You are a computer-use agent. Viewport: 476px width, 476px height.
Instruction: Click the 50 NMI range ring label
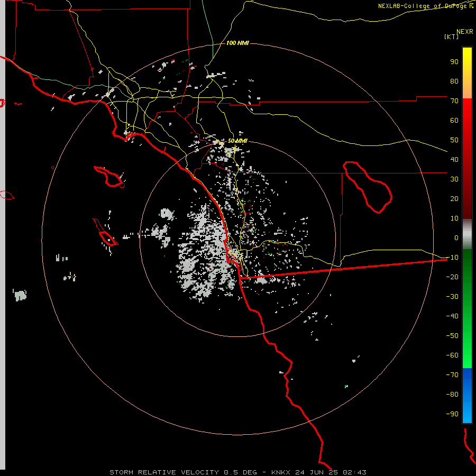[x=237, y=141]
